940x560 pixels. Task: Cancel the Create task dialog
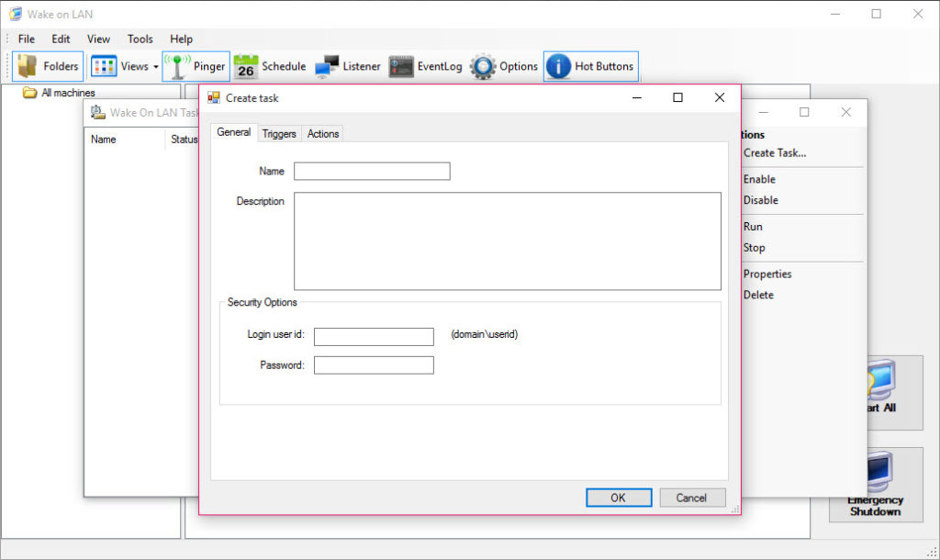692,498
